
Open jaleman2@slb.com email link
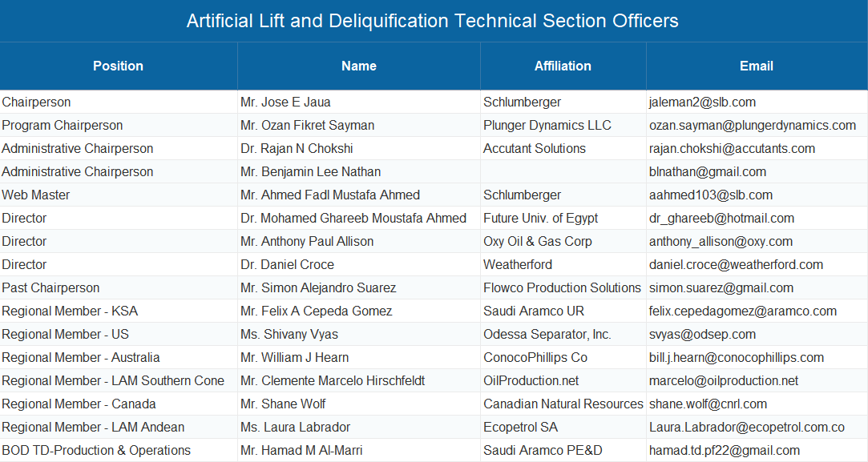(702, 102)
